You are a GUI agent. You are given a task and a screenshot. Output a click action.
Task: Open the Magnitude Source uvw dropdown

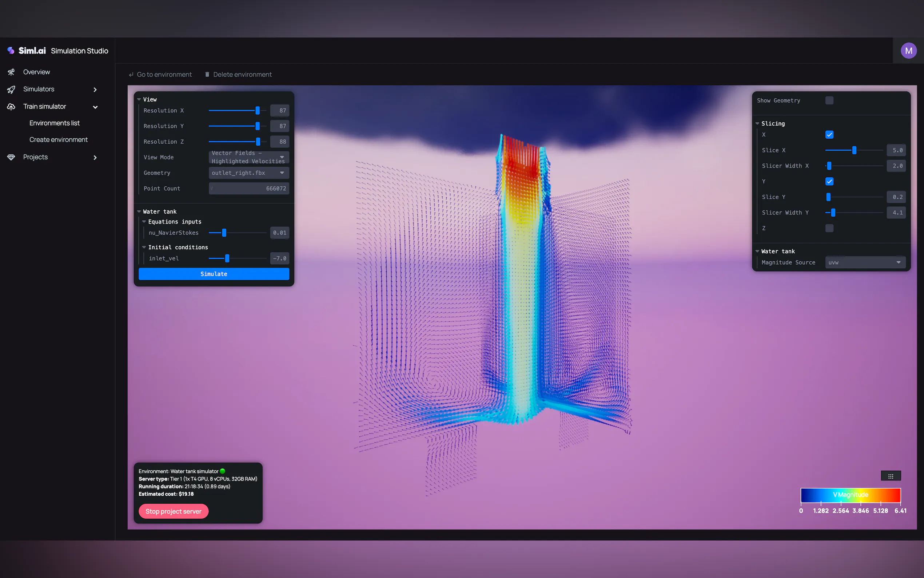pos(865,262)
